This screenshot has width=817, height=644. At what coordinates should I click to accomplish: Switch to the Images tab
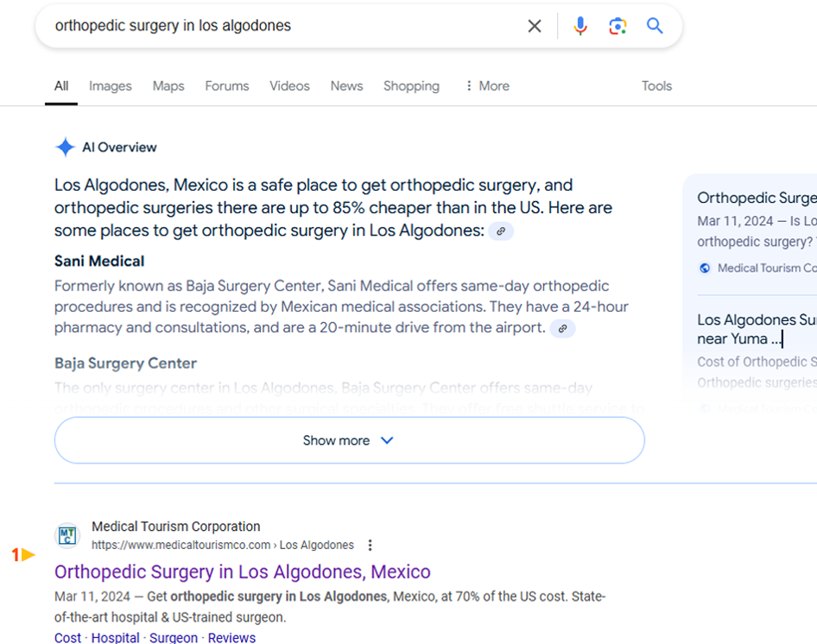tap(111, 86)
